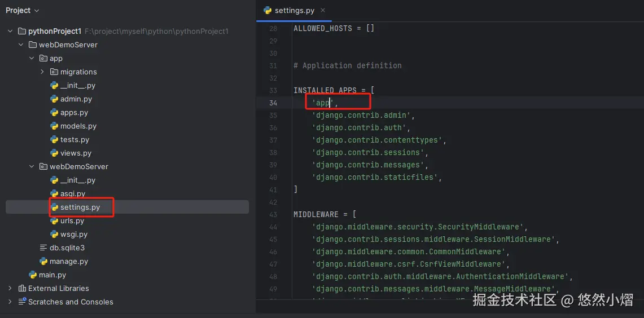
Task: Expand the External Libraries node
Action: tap(10, 289)
